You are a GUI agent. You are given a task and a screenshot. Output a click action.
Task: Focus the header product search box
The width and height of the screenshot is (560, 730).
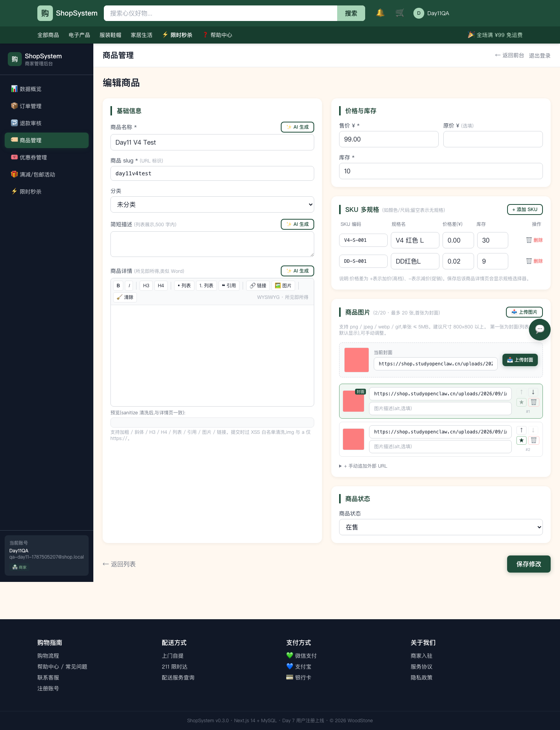[220, 13]
